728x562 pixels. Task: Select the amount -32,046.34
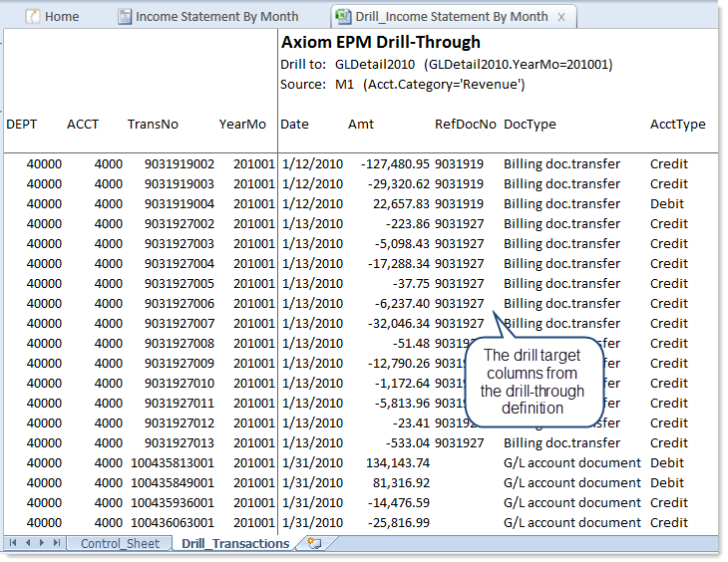(398, 324)
